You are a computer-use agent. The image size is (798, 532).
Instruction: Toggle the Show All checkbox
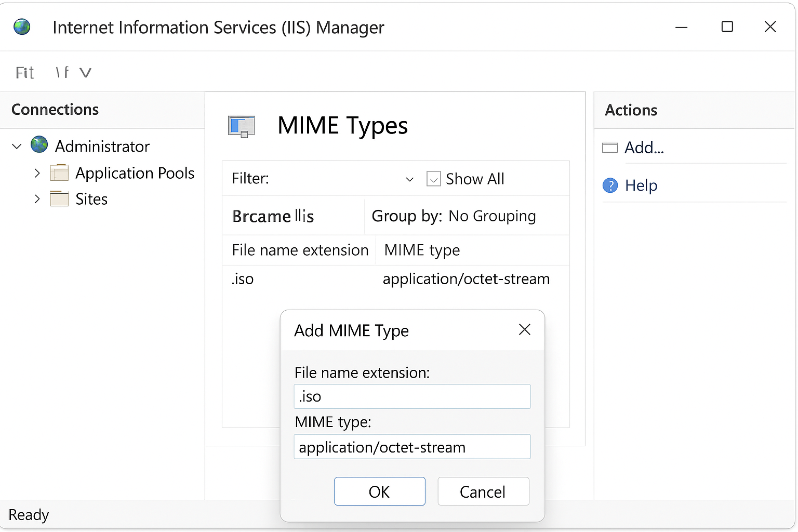point(433,179)
